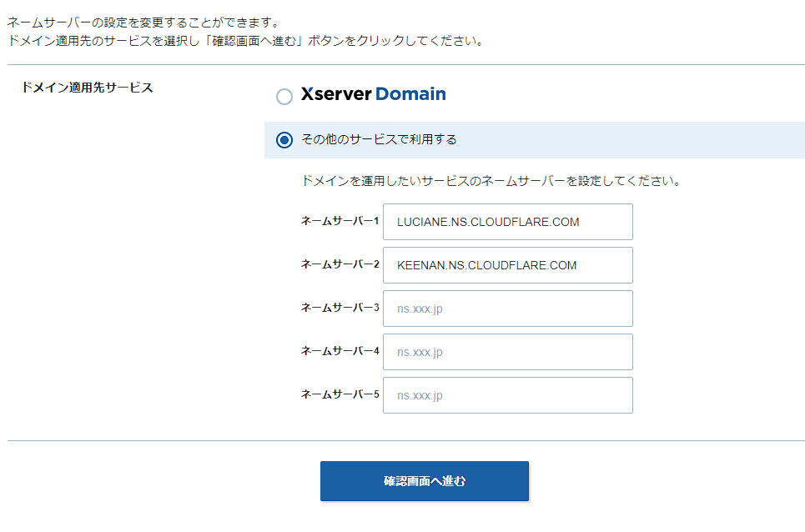Screen dimensions: 805x532
Task: Select the Xserver Domain radio button
Action: point(284,97)
